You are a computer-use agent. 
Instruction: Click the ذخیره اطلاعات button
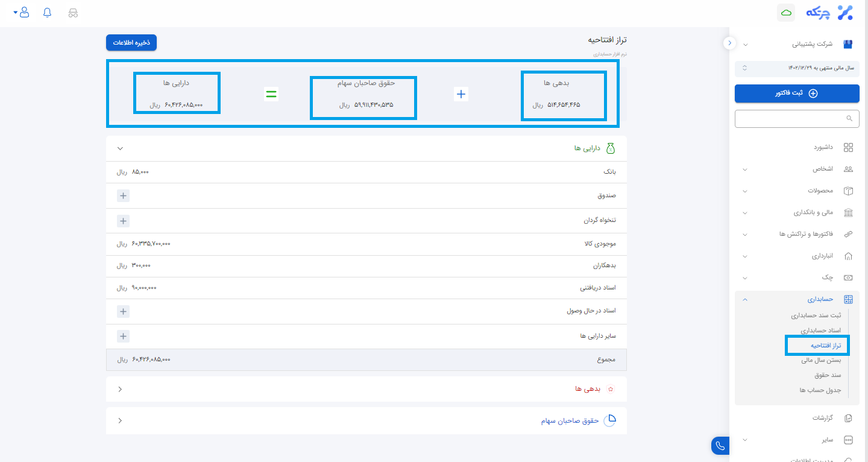131,43
